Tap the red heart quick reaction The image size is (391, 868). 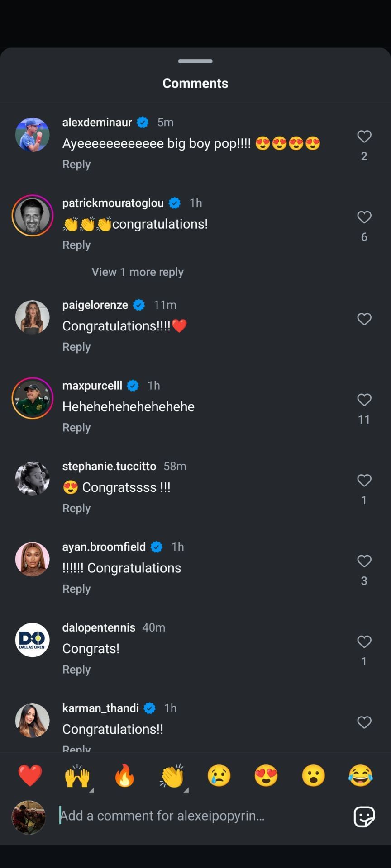point(30,776)
